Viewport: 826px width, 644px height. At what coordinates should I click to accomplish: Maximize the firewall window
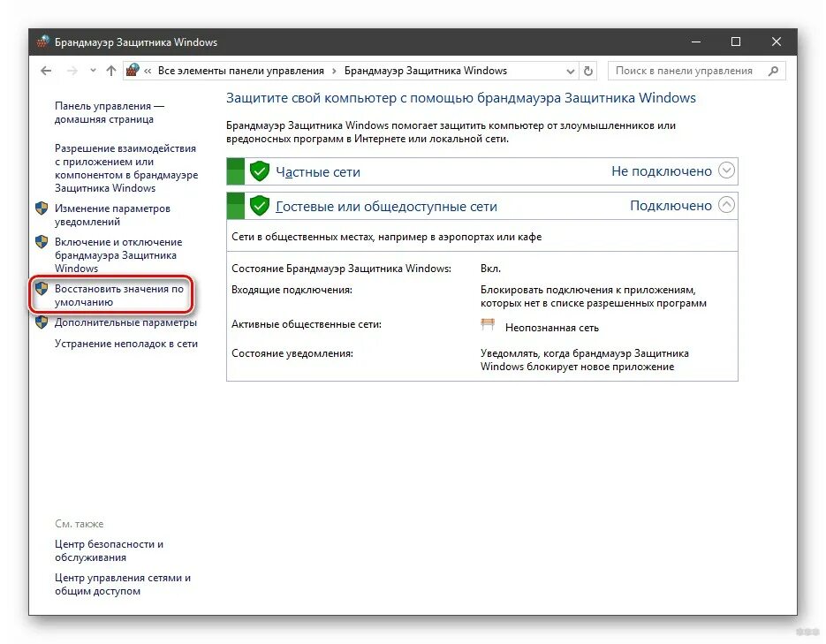coord(736,42)
